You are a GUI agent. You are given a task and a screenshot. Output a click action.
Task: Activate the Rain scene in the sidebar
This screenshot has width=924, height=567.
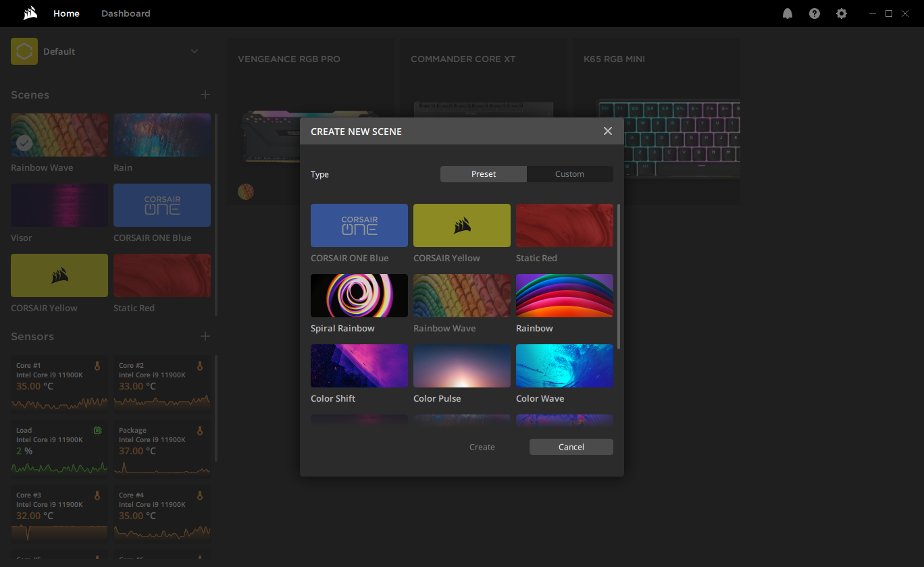(162, 135)
